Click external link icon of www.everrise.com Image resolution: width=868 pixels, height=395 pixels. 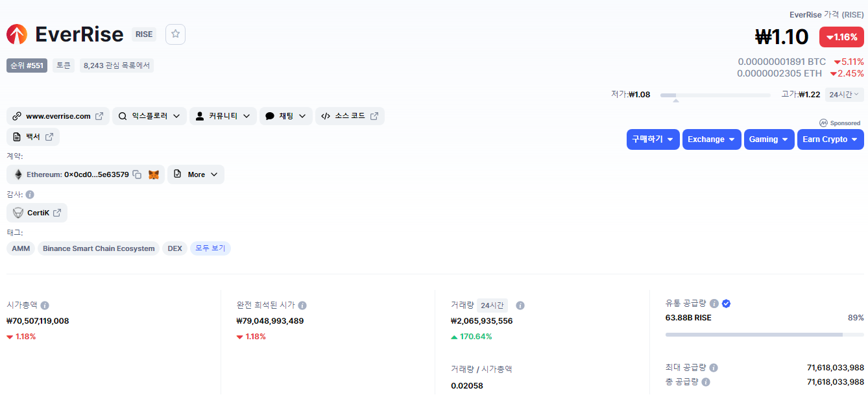pyautogui.click(x=99, y=116)
